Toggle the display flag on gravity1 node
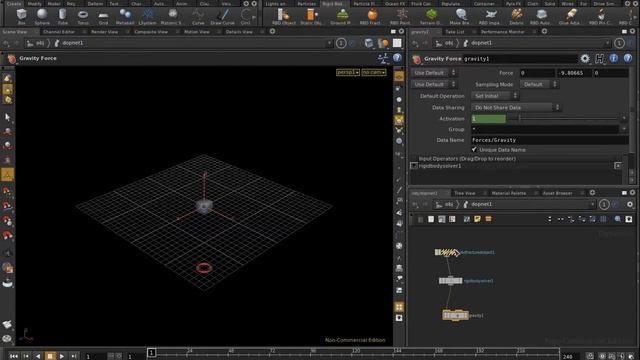Viewport: 640px width, 360px height. 467,315
